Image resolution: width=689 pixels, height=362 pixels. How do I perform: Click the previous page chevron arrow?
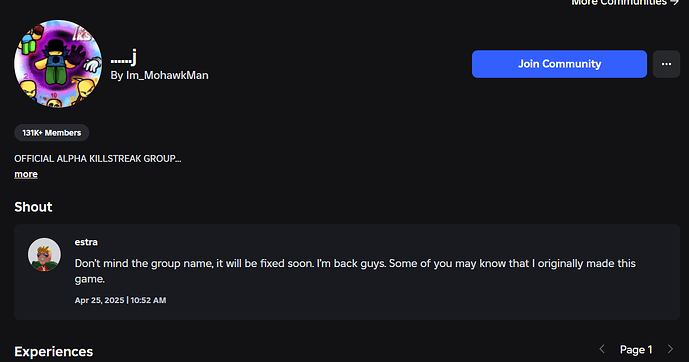(602, 349)
